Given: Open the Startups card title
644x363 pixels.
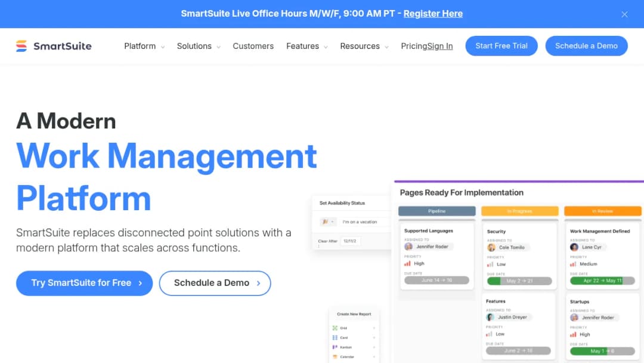Looking at the screenshot, I should [x=580, y=302].
